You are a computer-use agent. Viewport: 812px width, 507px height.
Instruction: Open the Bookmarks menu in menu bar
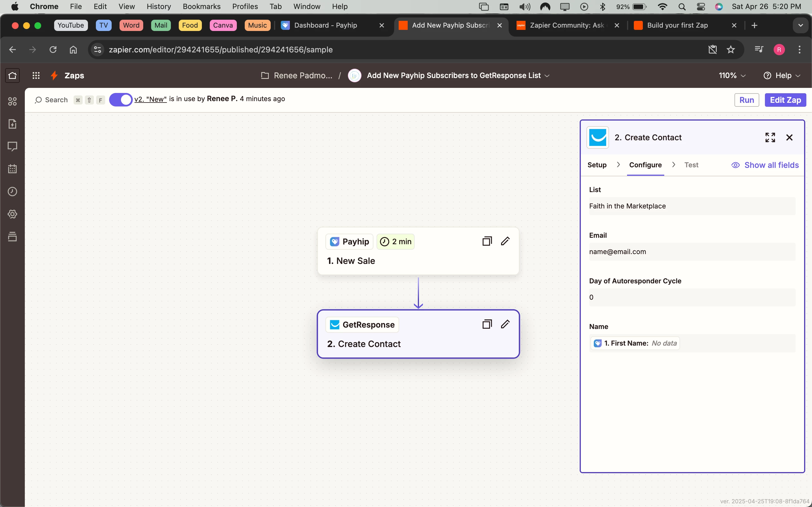click(201, 6)
